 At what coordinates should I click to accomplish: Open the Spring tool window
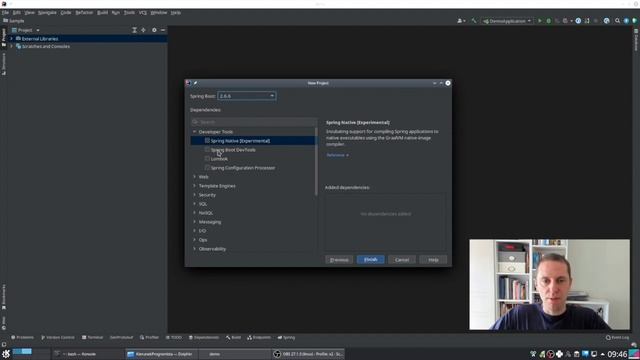[287, 338]
